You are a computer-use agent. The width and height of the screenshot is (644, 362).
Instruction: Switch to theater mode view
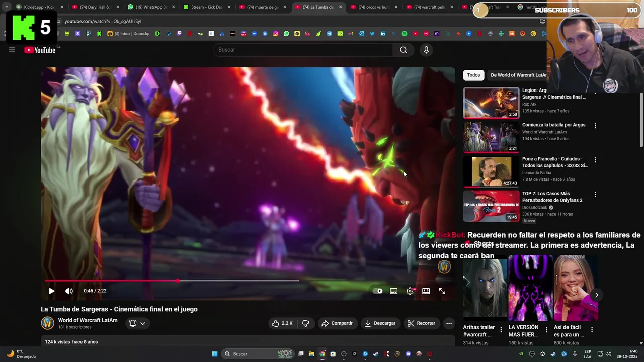pyautogui.click(x=426, y=291)
